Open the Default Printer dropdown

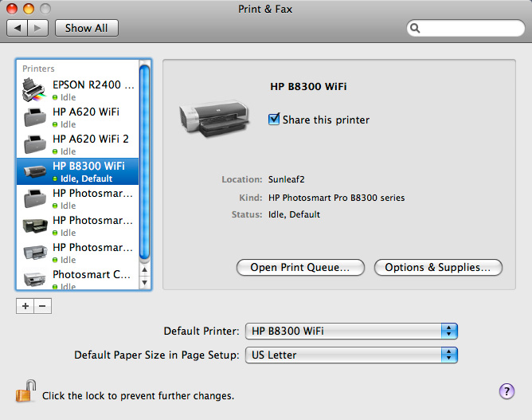click(x=351, y=331)
